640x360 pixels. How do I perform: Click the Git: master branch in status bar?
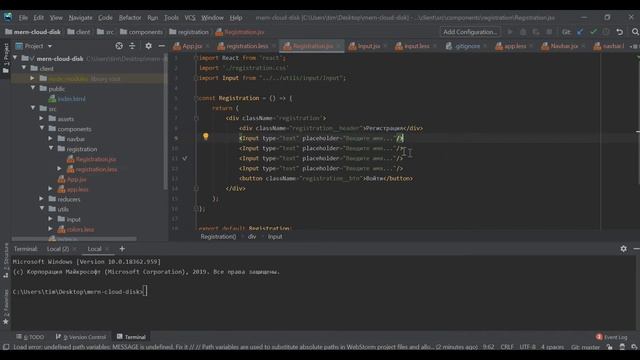click(x=585, y=347)
